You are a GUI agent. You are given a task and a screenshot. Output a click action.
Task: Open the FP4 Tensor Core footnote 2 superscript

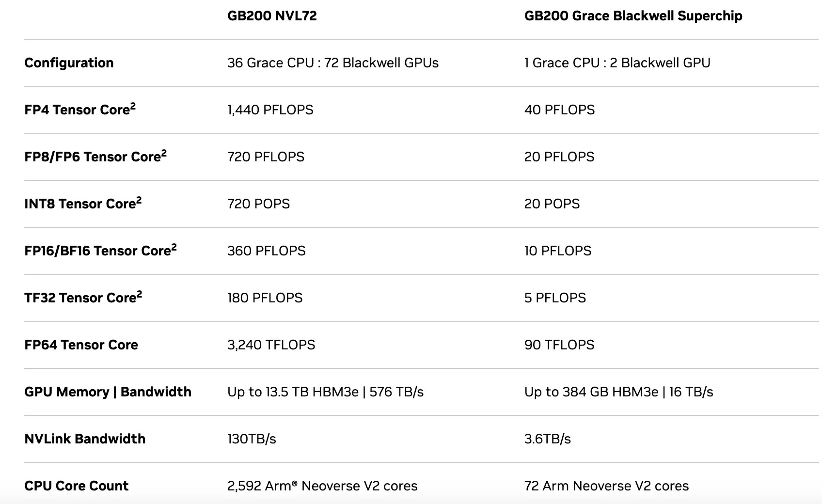click(x=133, y=106)
